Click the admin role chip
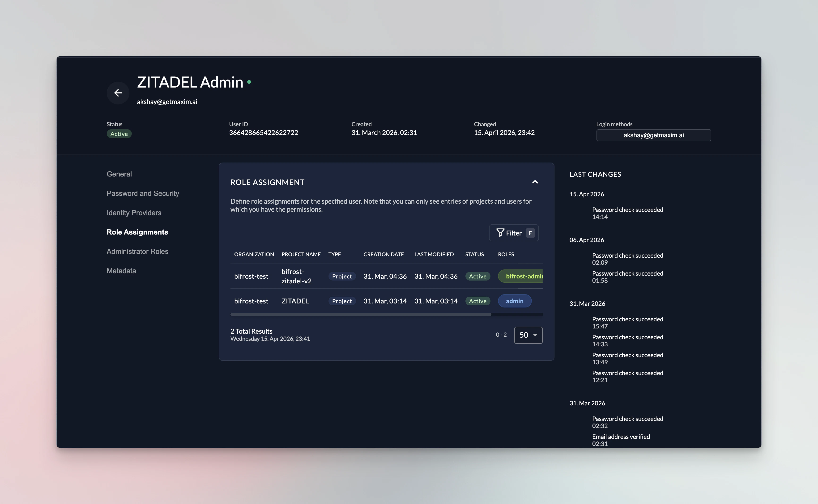This screenshot has height=504, width=818. point(514,301)
